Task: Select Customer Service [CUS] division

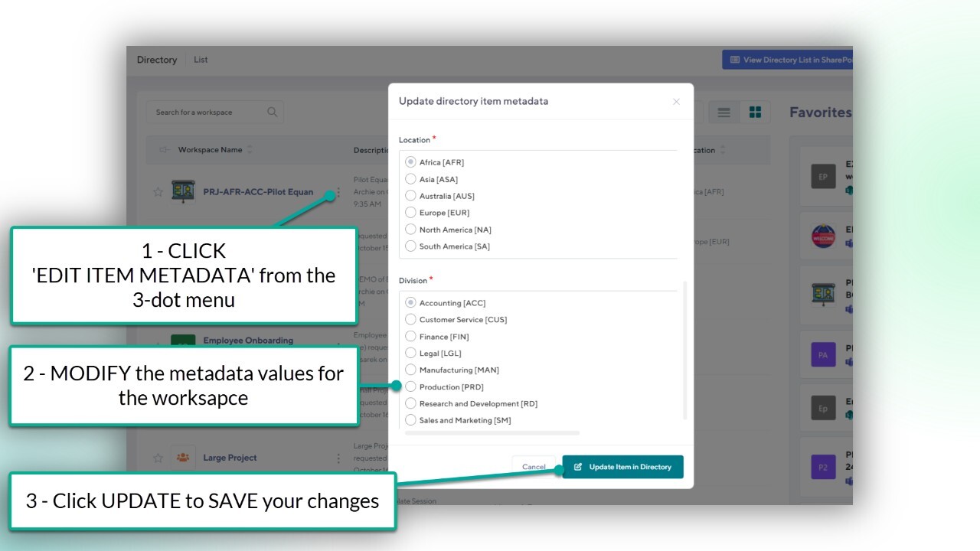Action: coord(410,320)
